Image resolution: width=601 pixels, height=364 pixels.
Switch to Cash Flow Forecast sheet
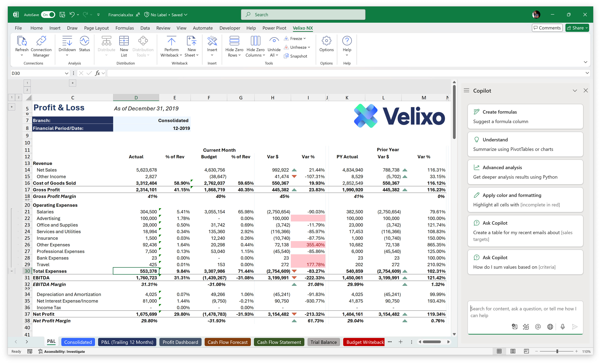[x=227, y=342]
